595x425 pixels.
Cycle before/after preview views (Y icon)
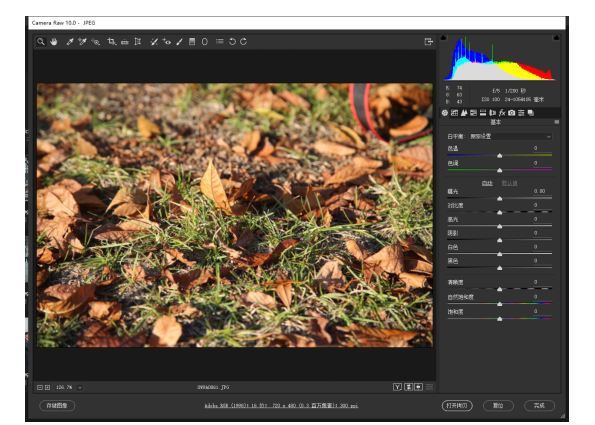pos(397,387)
